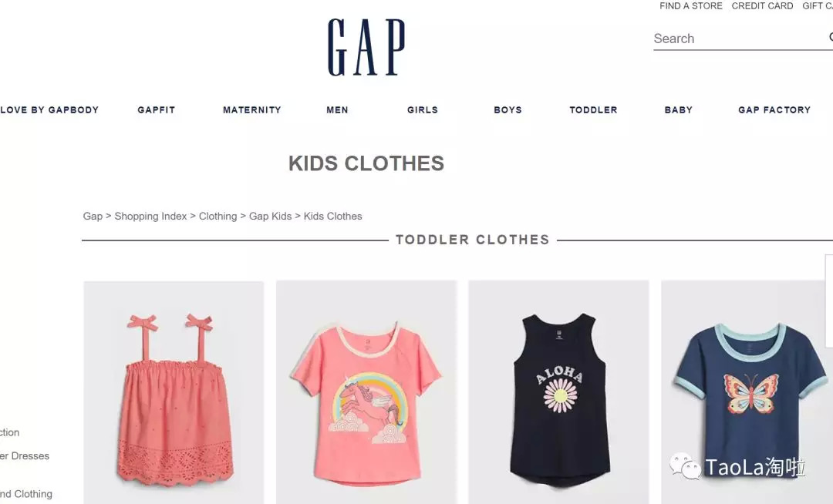Open the Men navigation menu
833x504 pixels.
click(x=337, y=110)
